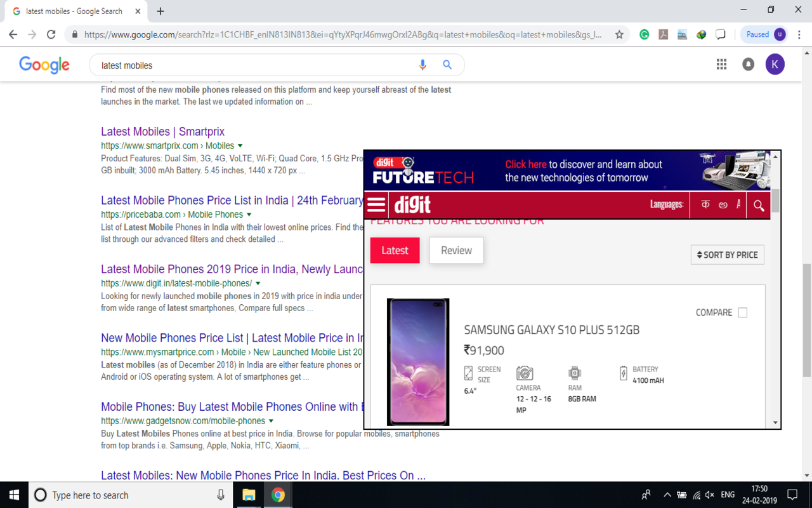This screenshot has height=508, width=812.
Task: Open Latest Mobile Phones Price List link
Action: point(232,200)
